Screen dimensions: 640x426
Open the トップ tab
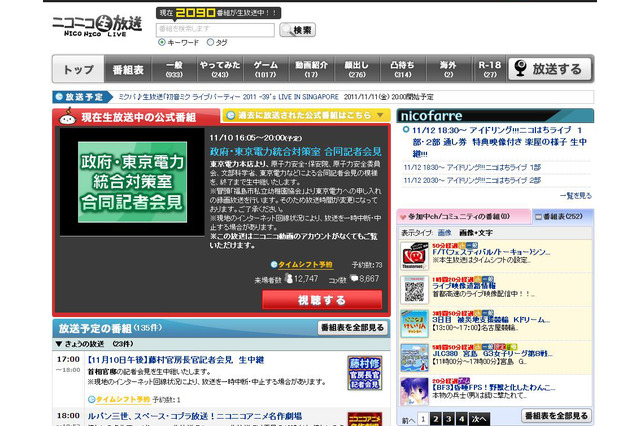pyautogui.click(x=78, y=69)
